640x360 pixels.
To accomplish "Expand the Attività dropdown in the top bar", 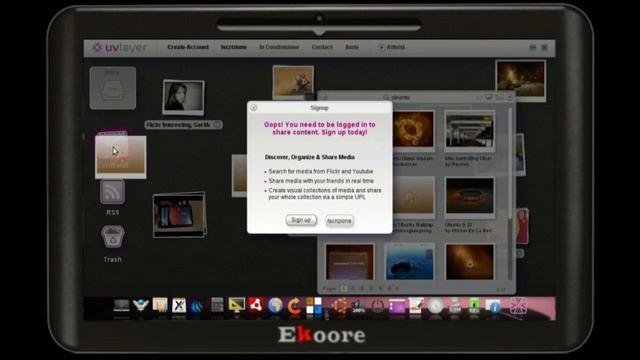I will pyautogui.click(x=391, y=47).
